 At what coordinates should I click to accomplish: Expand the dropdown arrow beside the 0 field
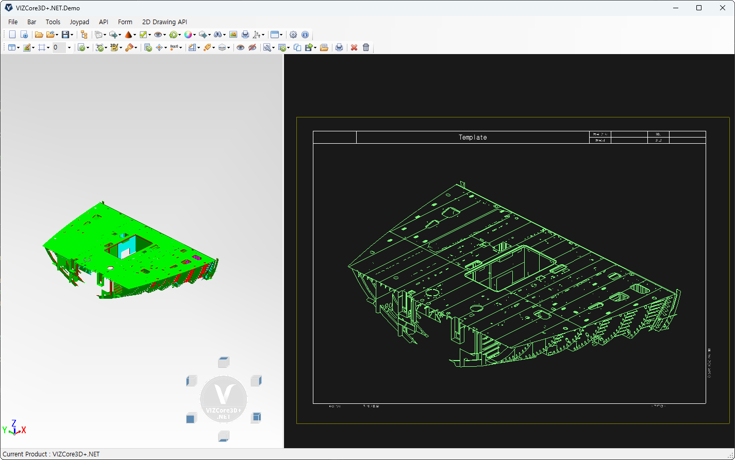(69, 47)
